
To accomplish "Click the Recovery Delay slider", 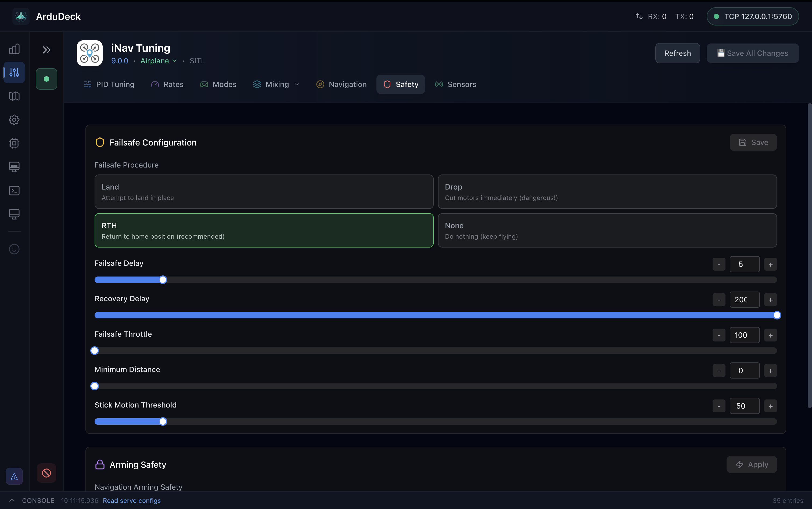I will tap(436, 315).
